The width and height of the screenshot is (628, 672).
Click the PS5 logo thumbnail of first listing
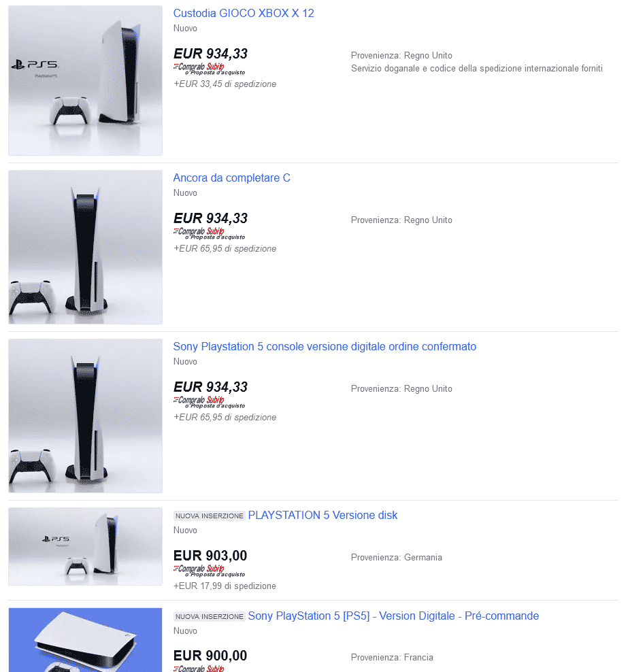[x=85, y=80]
